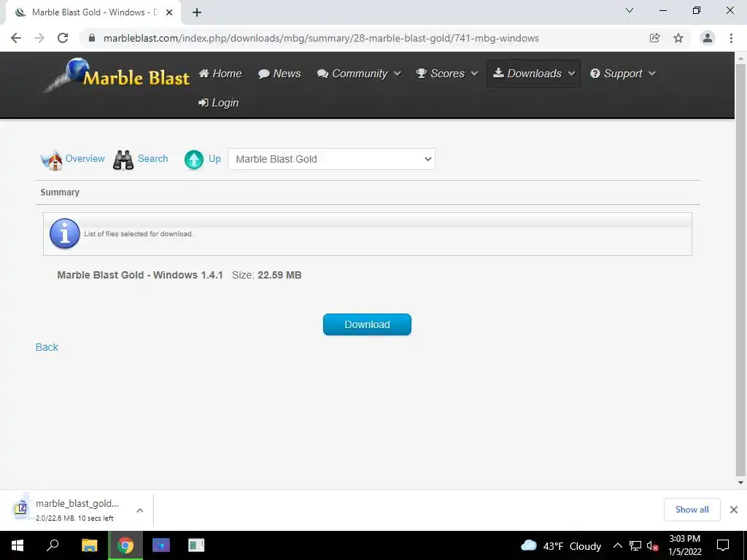Click the archive file icon in the downloads bar
747x560 pixels.
[20, 508]
